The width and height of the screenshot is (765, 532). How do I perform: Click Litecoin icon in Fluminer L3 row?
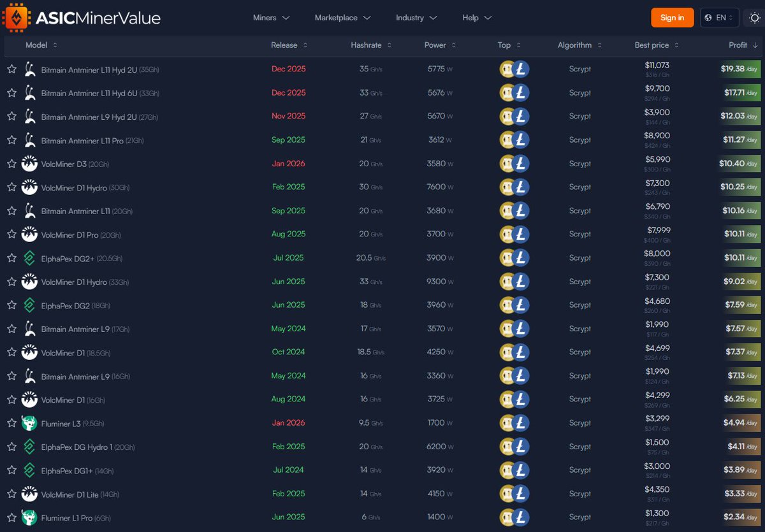(521, 423)
